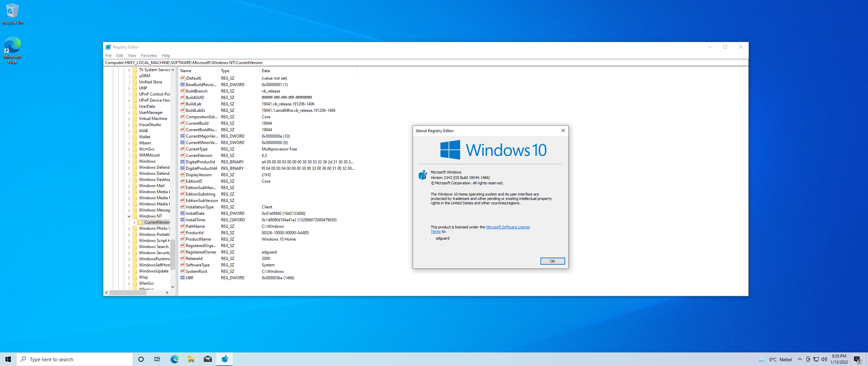Select the Unified Store tree key
The width and height of the screenshot is (868, 366).
point(151,82)
